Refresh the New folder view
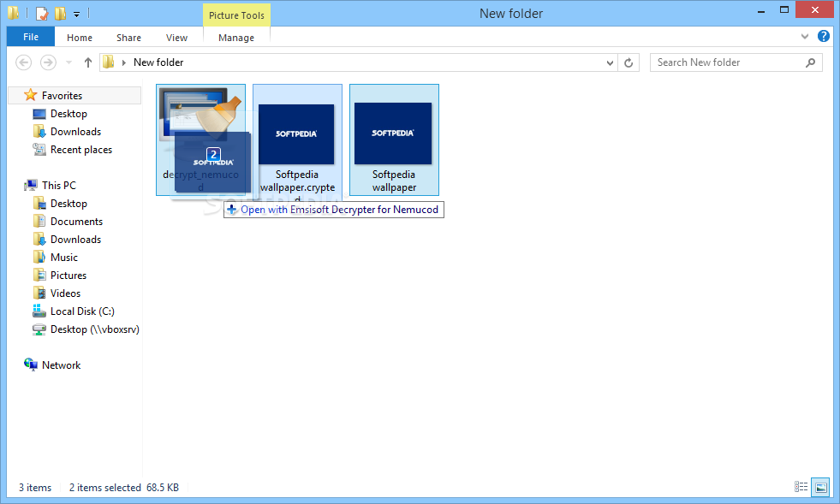 click(x=629, y=62)
